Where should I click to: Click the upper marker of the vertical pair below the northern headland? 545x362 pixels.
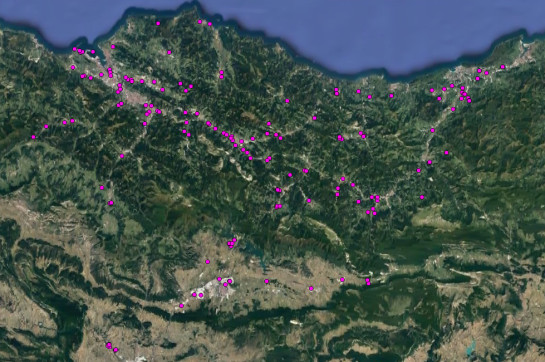coord(221,72)
